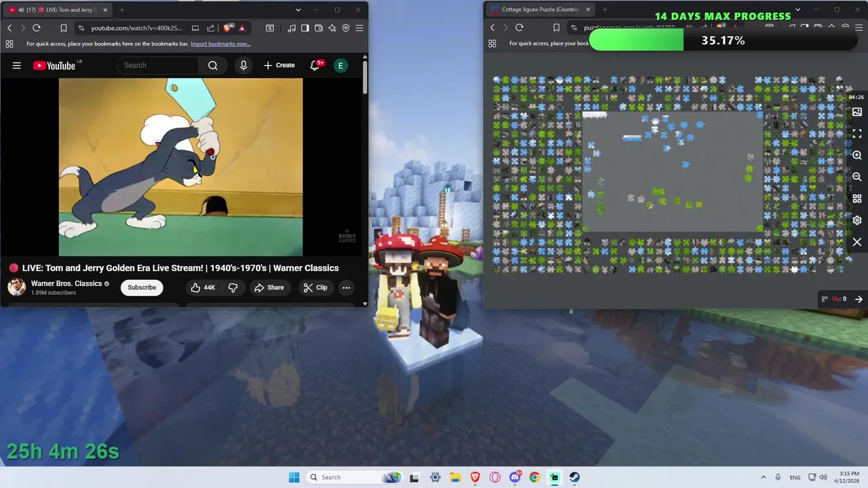
Task: Click the Warner Bros. Classics channel avatar
Action: pos(17,287)
